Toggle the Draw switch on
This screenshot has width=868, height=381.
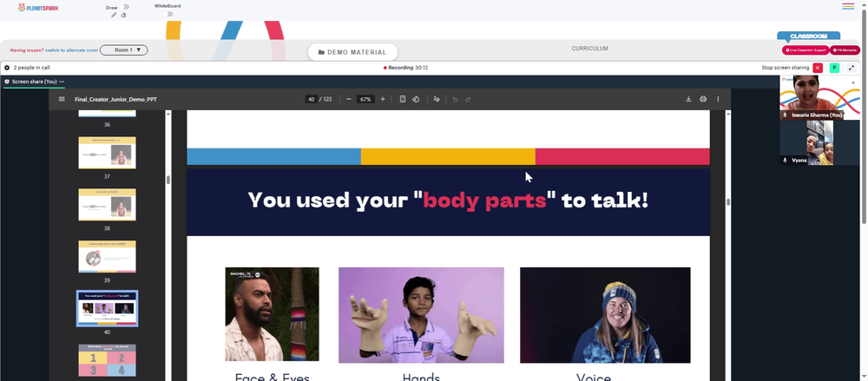click(125, 7)
